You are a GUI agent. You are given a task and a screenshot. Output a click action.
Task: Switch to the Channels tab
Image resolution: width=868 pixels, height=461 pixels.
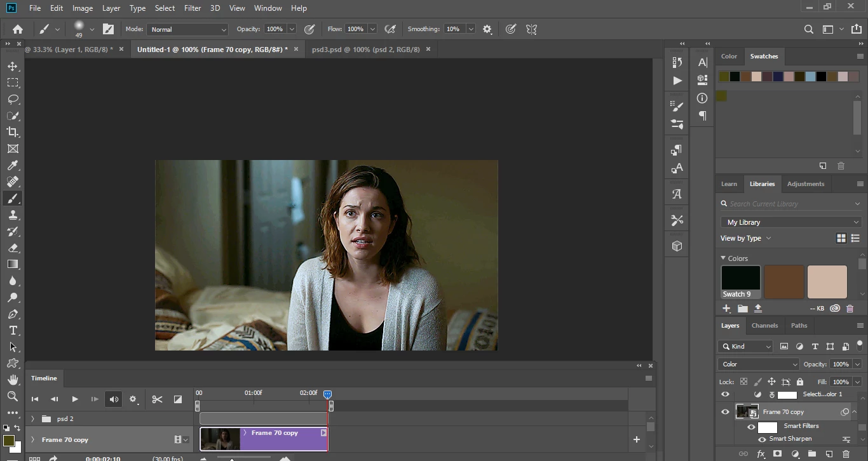(x=764, y=326)
